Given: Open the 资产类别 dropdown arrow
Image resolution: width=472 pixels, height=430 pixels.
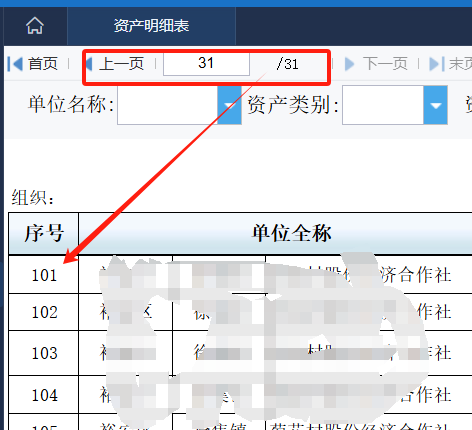Looking at the screenshot, I should click(435, 105).
